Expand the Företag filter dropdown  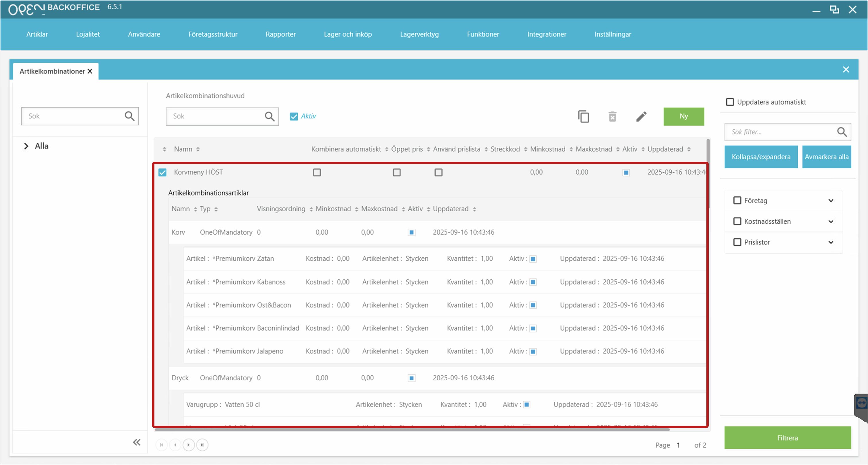pos(831,201)
